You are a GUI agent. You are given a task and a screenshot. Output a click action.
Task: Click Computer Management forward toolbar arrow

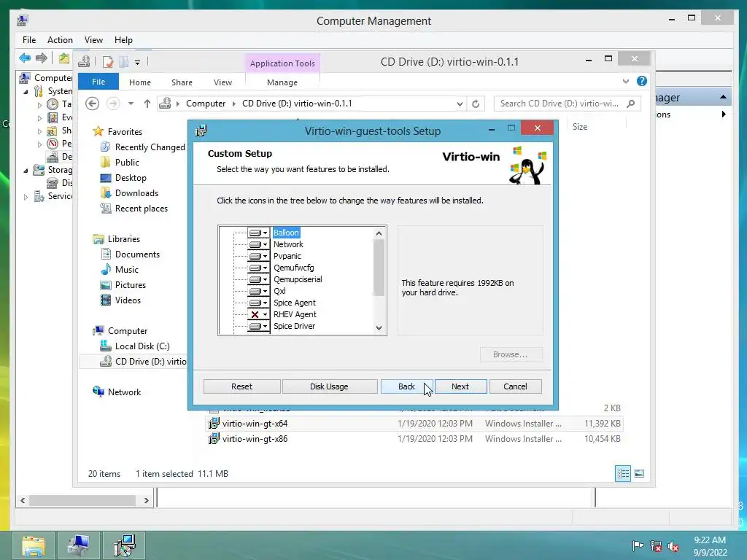pos(42,58)
